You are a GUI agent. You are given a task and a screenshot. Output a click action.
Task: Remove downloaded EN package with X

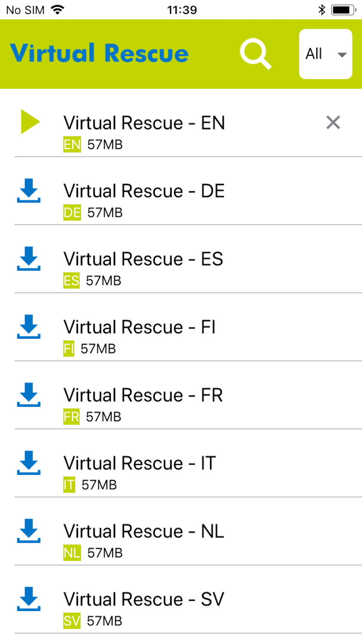[x=333, y=122]
